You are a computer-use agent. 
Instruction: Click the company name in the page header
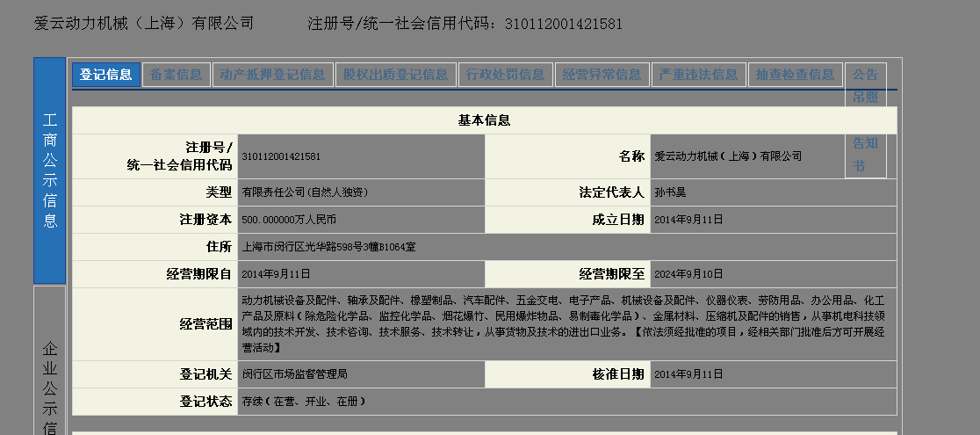click(x=144, y=24)
